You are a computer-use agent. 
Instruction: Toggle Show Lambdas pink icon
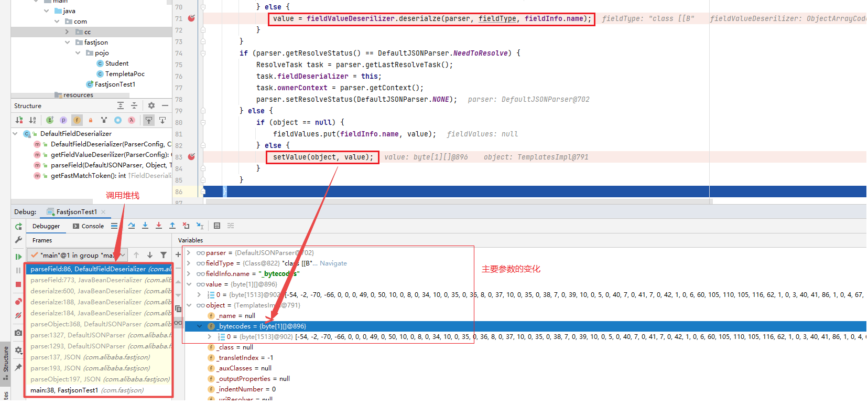(132, 120)
